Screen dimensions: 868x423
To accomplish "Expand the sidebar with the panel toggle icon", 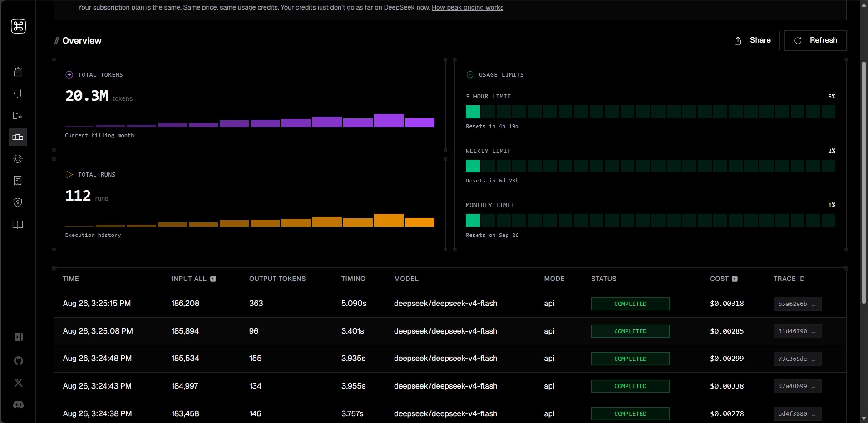I will click(x=18, y=337).
